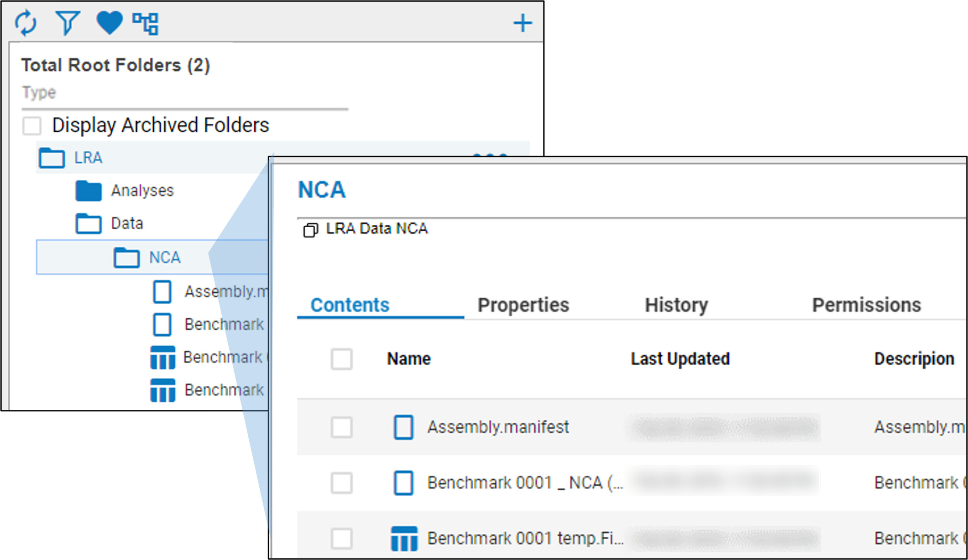This screenshot has width=968, height=560.
Task: Open the History tab
Action: coord(676,305)
